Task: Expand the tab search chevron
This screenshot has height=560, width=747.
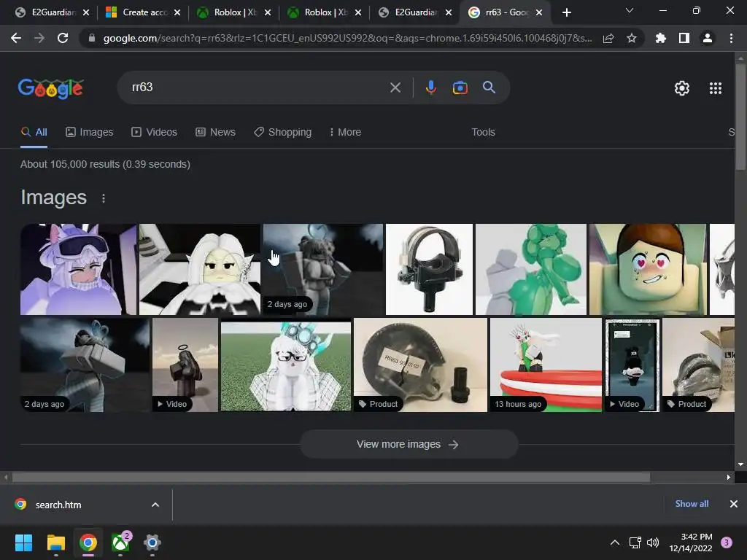Action: pos(630,10)
